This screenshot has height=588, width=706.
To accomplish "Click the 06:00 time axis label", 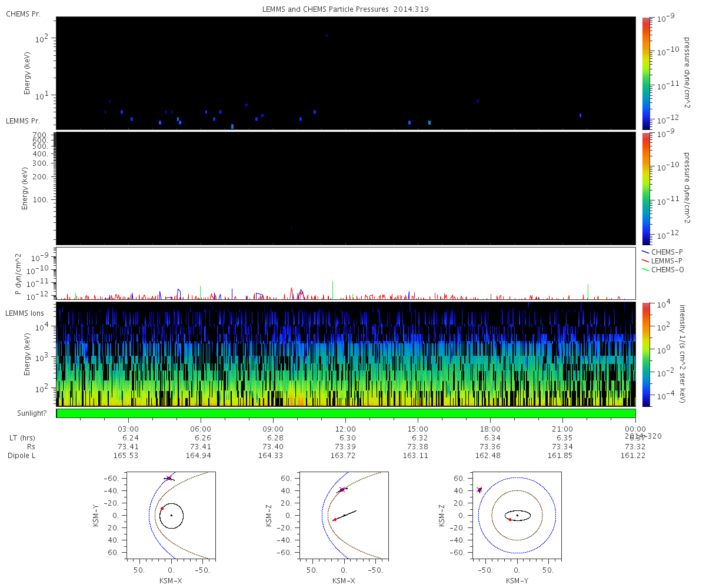I will pyautogui.click(x=201, y=429).
